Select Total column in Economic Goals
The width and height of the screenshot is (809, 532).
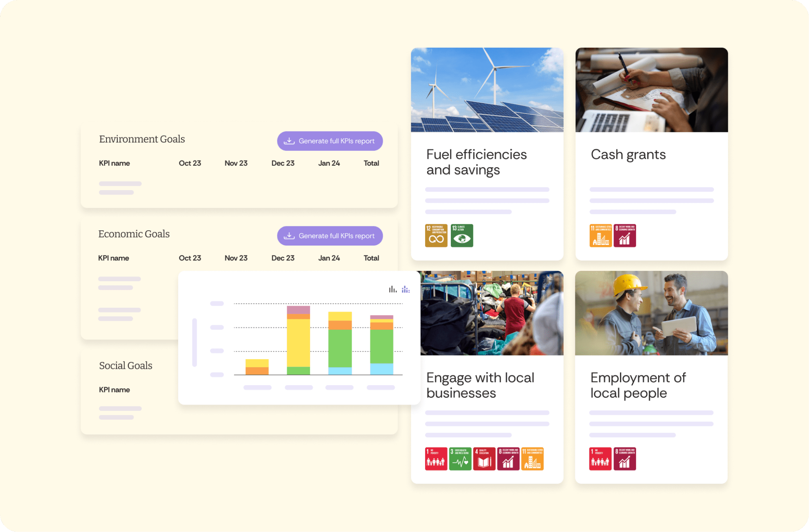click(371, 258)
